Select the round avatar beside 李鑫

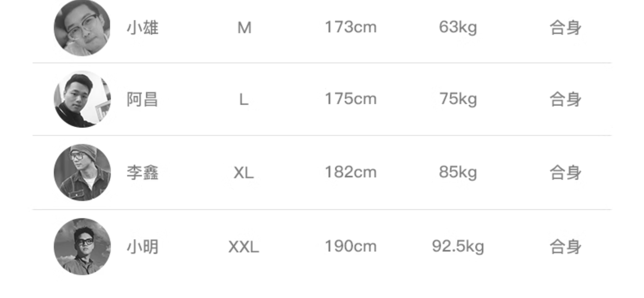82,172
